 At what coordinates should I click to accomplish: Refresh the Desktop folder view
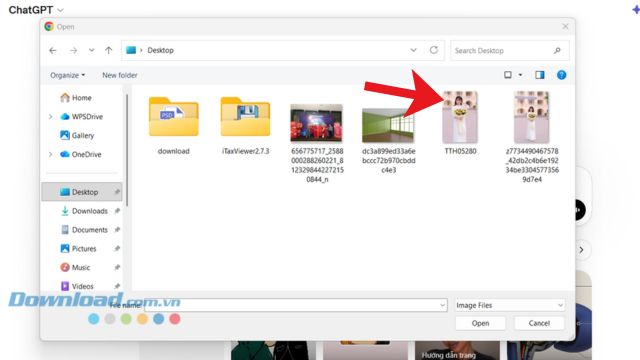point(434,50)
